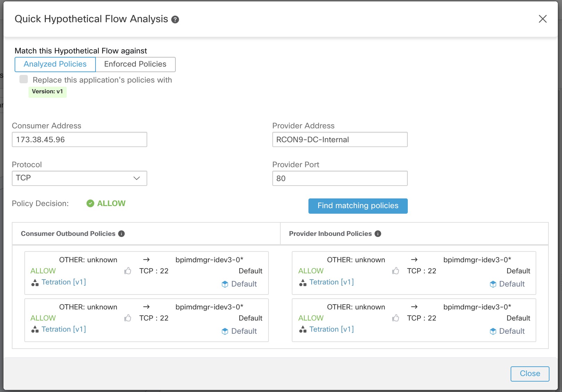Viewport: 562px width, 392px height.
Task: Click thumbs-up icon in first consumer outbound policy
Action: click(128, 271)
